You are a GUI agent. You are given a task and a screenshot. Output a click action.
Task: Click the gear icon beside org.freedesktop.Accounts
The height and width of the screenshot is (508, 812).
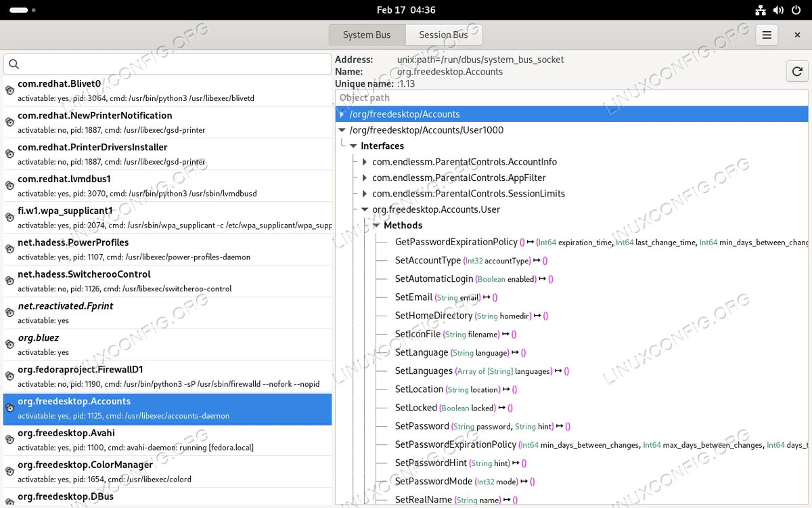pos(10,408)
